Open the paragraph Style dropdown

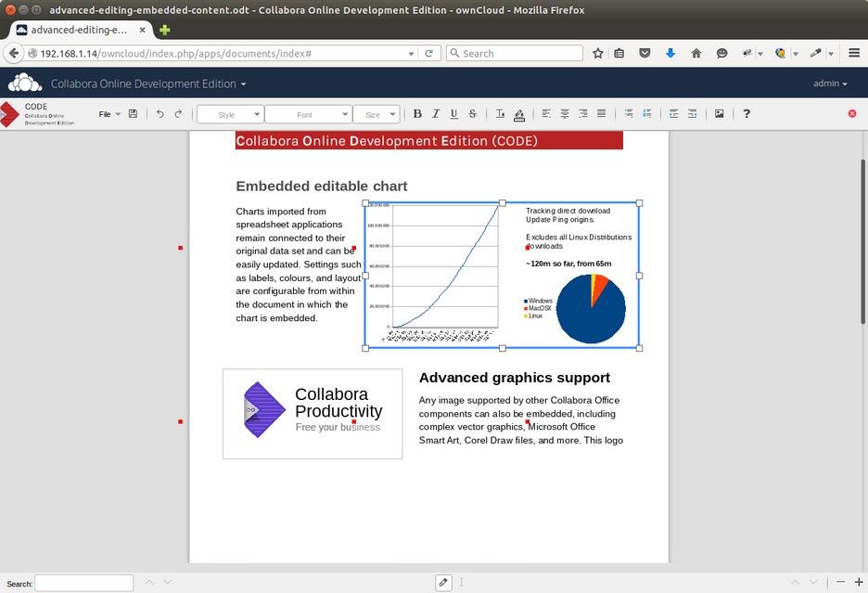pyautogui.click(x=230, y=114)
